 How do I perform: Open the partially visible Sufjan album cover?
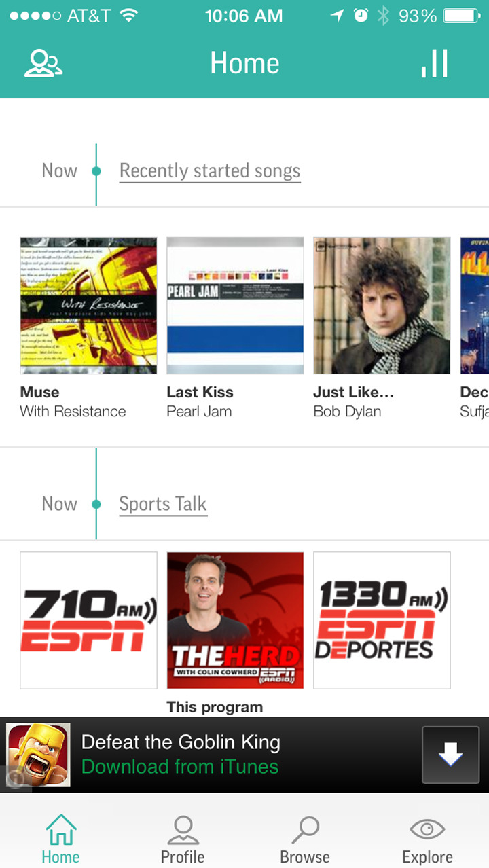tap(474, 306)
